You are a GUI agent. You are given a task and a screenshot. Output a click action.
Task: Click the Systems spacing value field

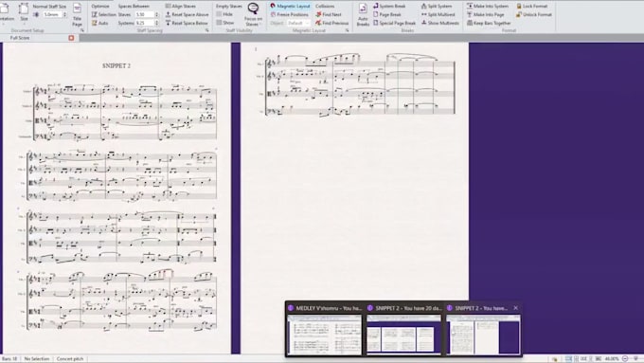(x=145, y=23)
